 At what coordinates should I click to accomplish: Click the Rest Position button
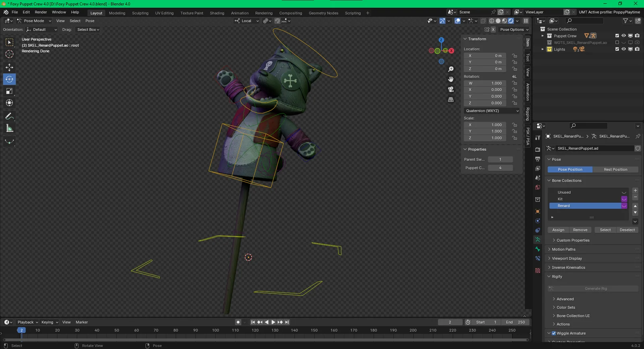[615, 170]
